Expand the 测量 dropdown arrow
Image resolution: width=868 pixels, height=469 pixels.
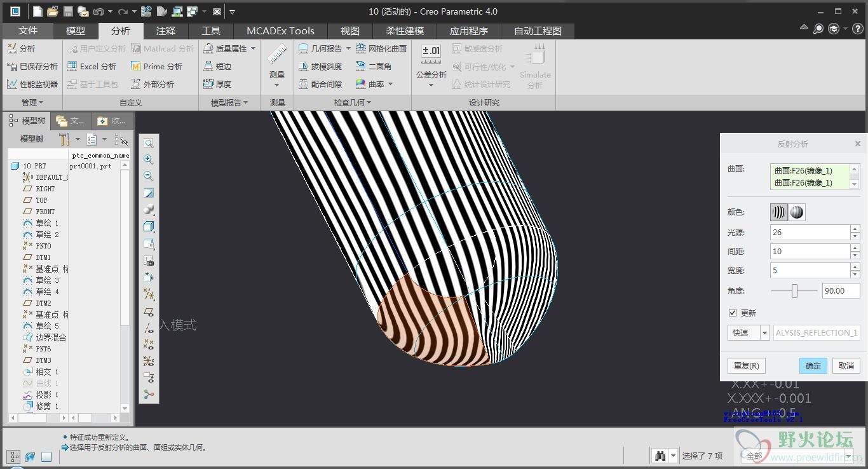[x=277, y=85]
